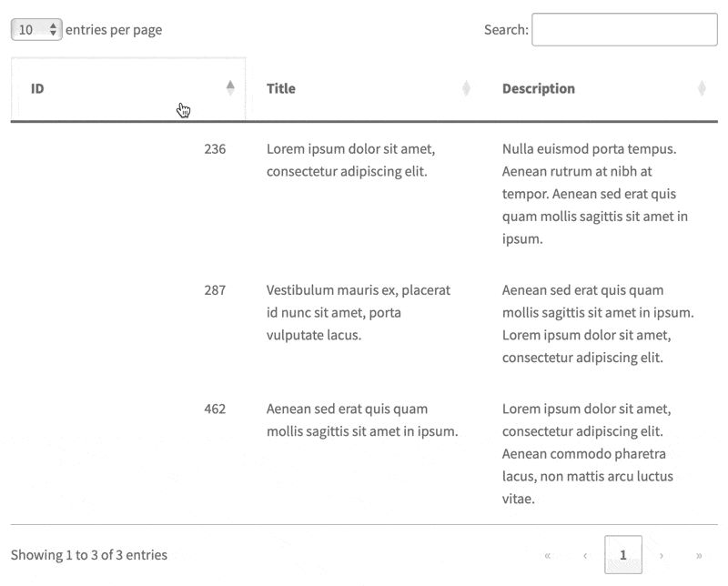Click 'Showing 1 to 3 of 3 entries' text
The width and height of the screenshot is (728, 586).
[89, 555]
